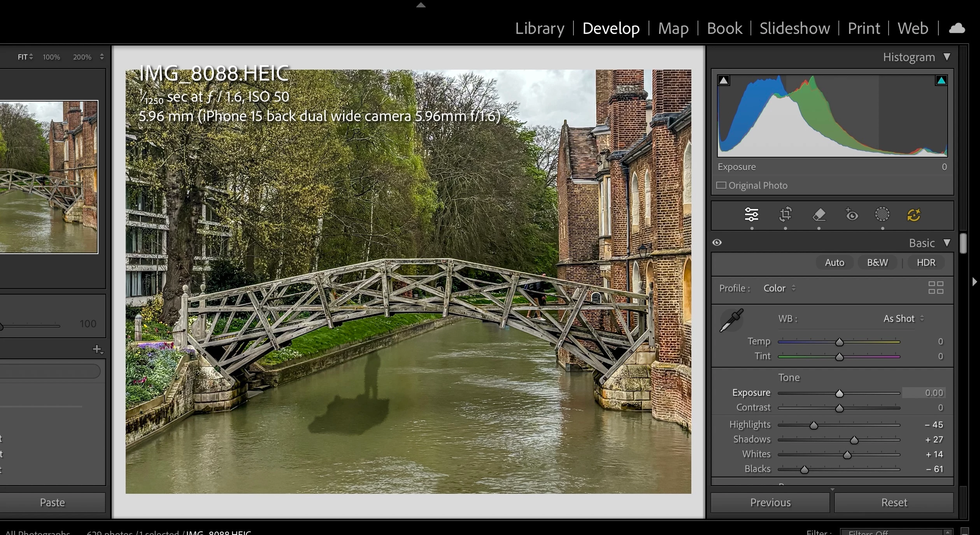Toggle the shadow clipping indicator in histogram
This screenshot has height=535, width=980.
click(x=724, y=81)
